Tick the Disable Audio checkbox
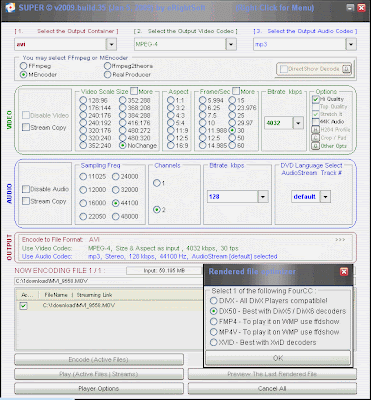Screen dimensions: 371x400 coord(26,189)
